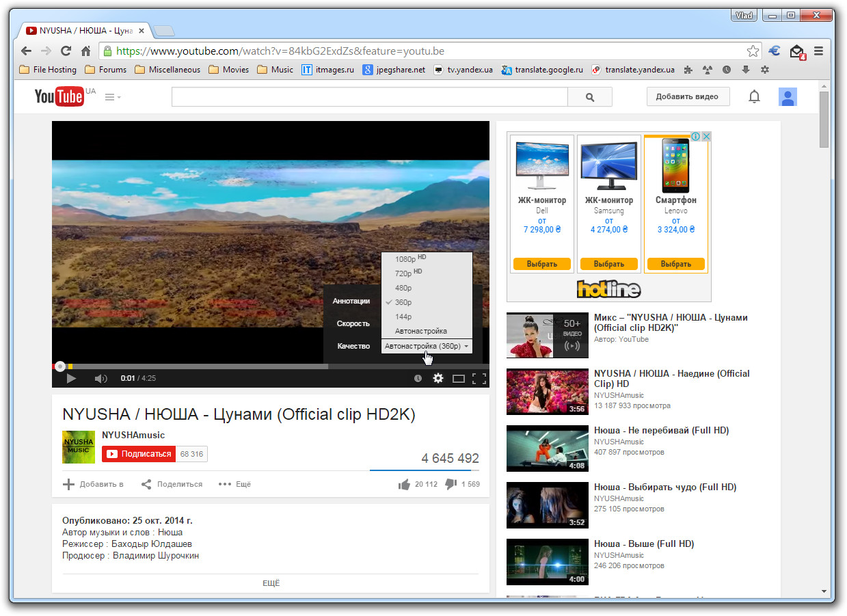Open the Ещё more actions menu
Viewport: 847px width, 616px height.
pyautogui.click(x=235, y=484)
